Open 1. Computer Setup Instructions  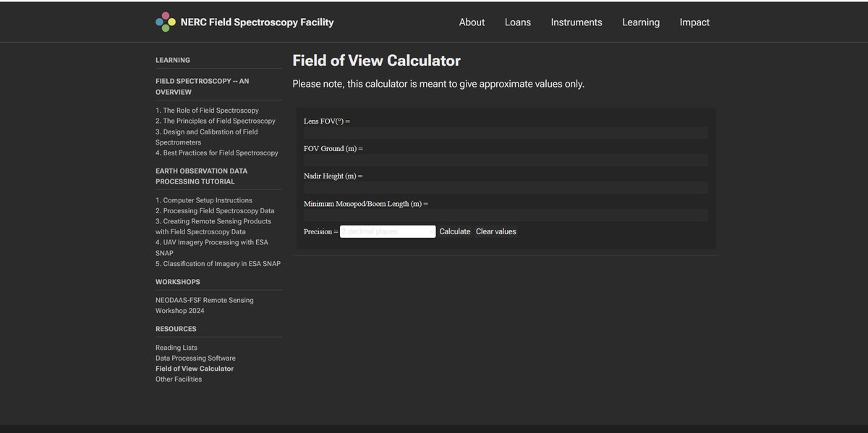[204, 200]
